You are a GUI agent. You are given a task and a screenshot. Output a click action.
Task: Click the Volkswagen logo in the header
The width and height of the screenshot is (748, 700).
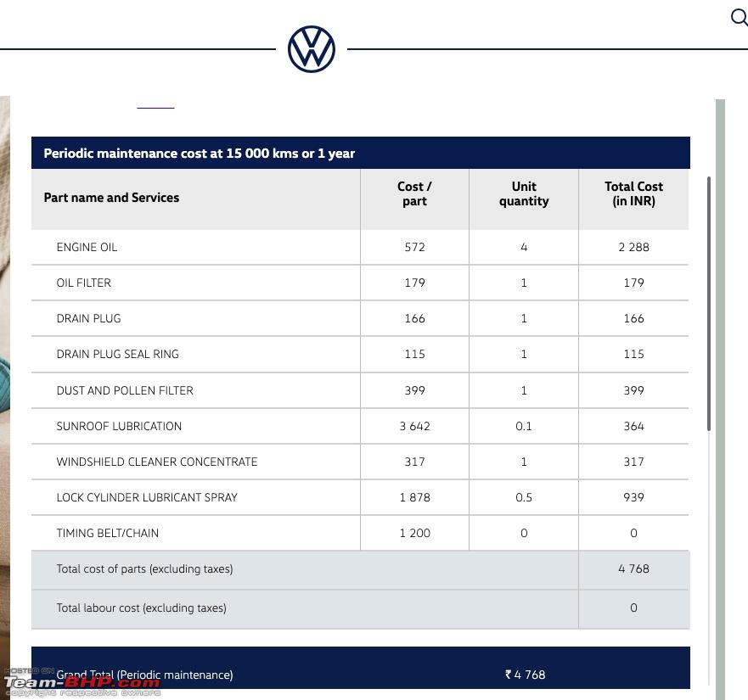(x=312, y=49)
